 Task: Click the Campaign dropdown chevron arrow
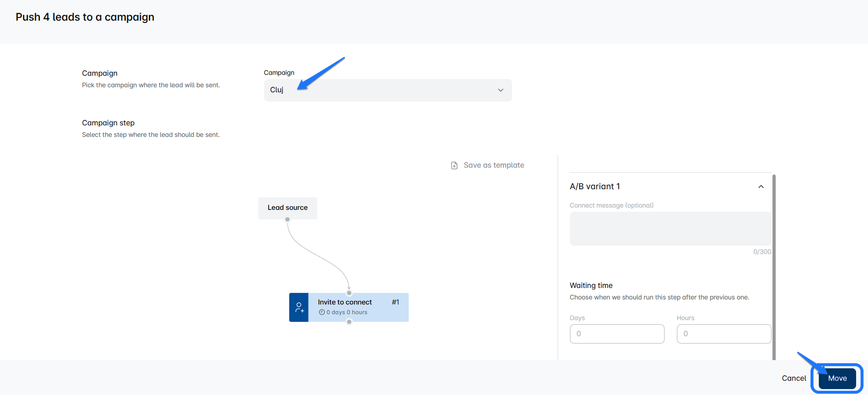[x=501, y=90]
